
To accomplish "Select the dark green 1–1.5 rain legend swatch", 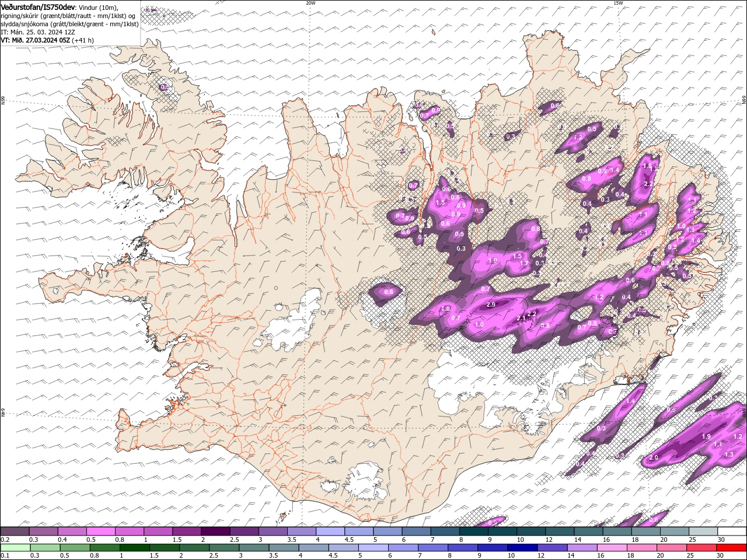I will click(x=134, y=548).
